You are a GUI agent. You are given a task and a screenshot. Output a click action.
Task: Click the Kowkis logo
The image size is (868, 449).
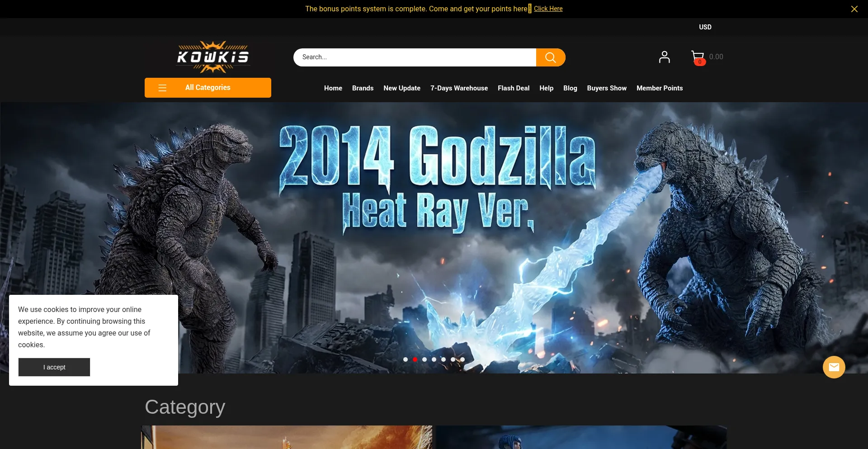pos(212,57)
